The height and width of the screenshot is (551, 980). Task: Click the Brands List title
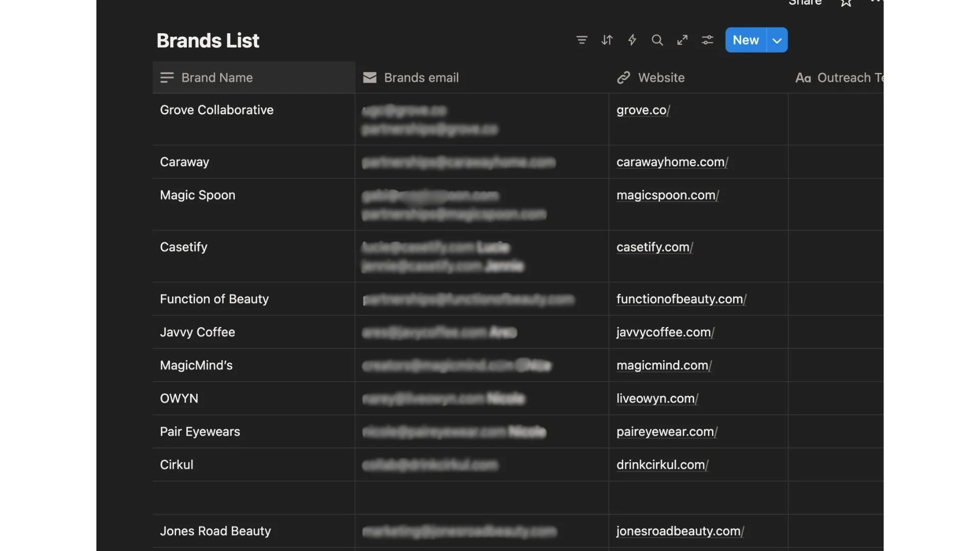208,40
